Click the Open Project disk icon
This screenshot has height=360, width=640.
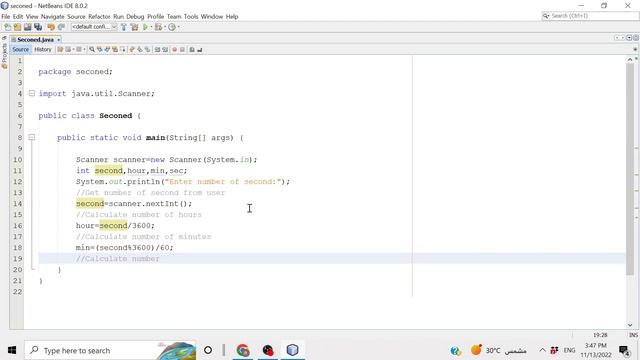[x=27, y=27]
